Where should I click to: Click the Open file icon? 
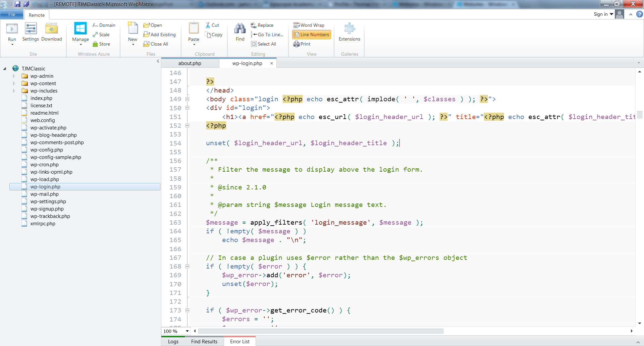click(x=146, y=25)
